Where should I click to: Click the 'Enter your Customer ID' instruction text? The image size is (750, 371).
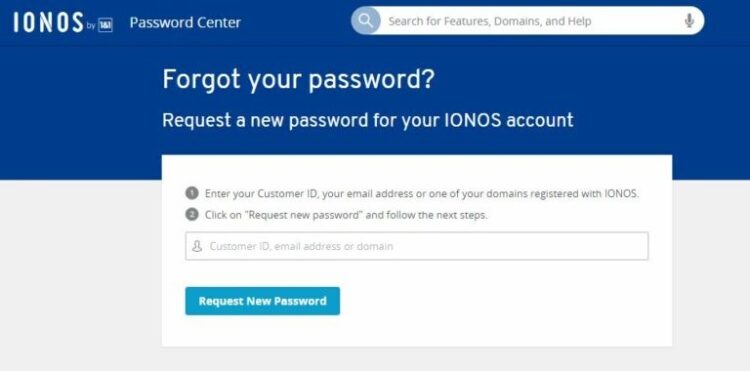click(422, 194)
